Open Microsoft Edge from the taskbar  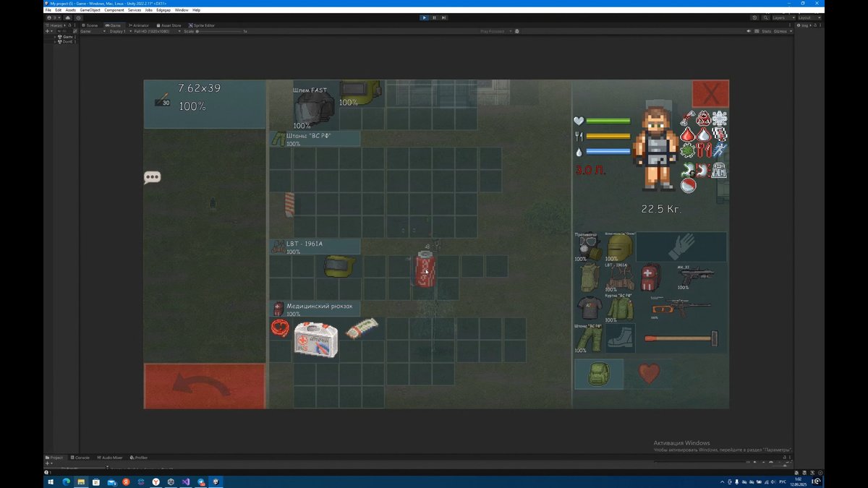click(66, 481)
